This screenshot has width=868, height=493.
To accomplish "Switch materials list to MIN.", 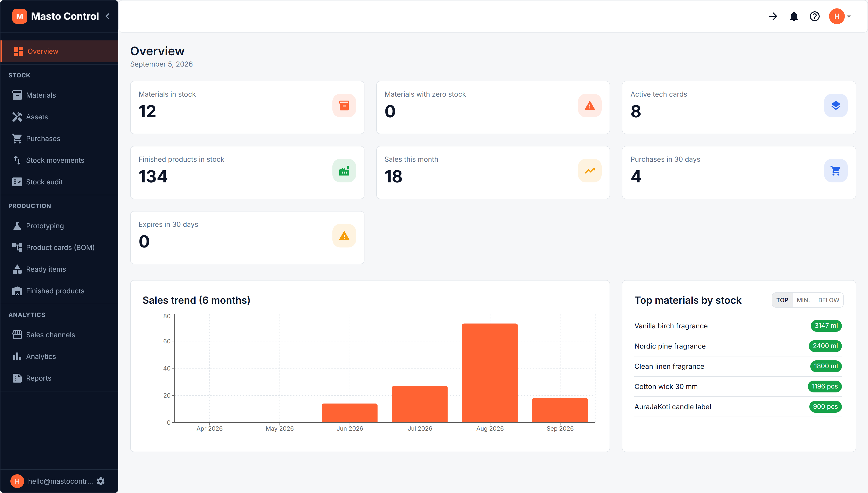I will click(803, 300).
